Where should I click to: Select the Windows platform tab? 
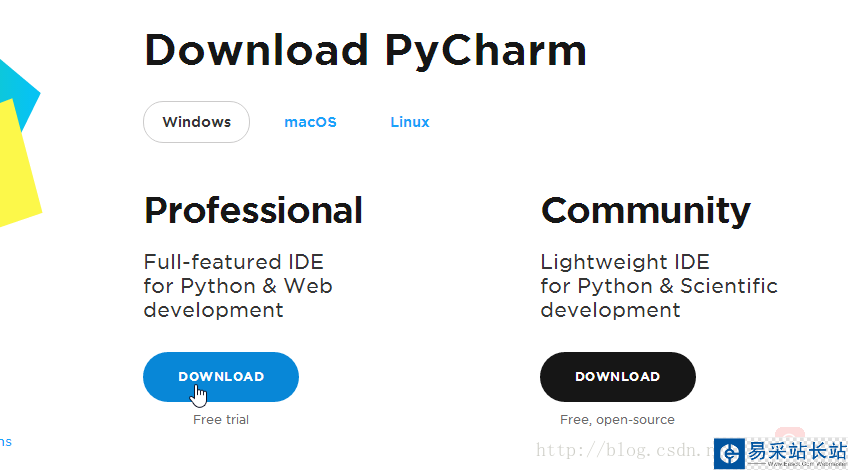click(196, 122)
